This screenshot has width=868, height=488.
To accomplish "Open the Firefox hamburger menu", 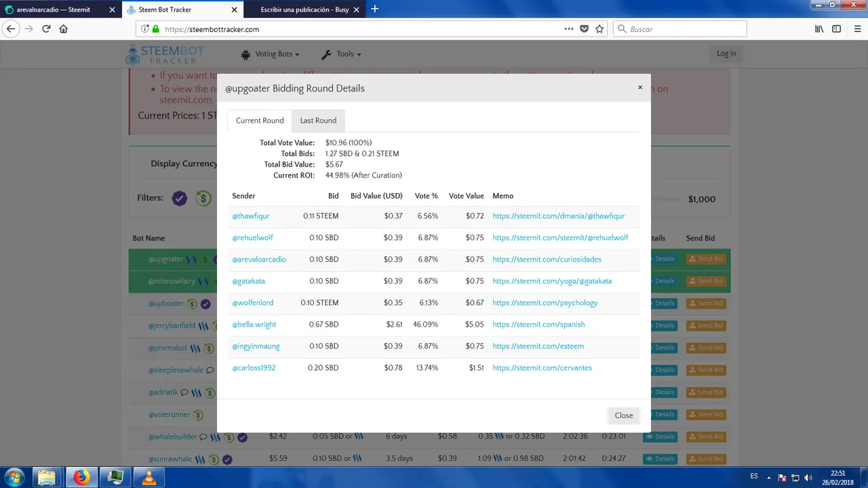I will (x=856, y=29).
